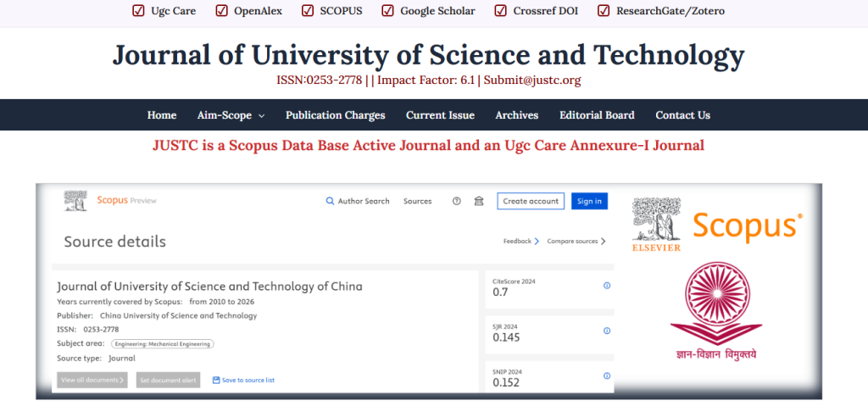Open the Sources link in Scopus
Viewport: 868px width, 406px height.
pos(417,201)
